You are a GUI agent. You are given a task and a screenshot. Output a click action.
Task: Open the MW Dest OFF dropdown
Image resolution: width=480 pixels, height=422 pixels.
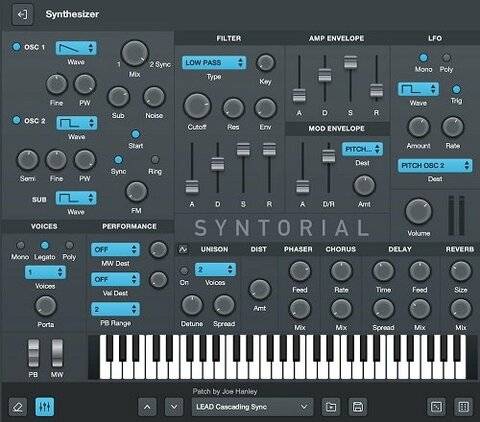pyautogui.click(x=115, y=249)
